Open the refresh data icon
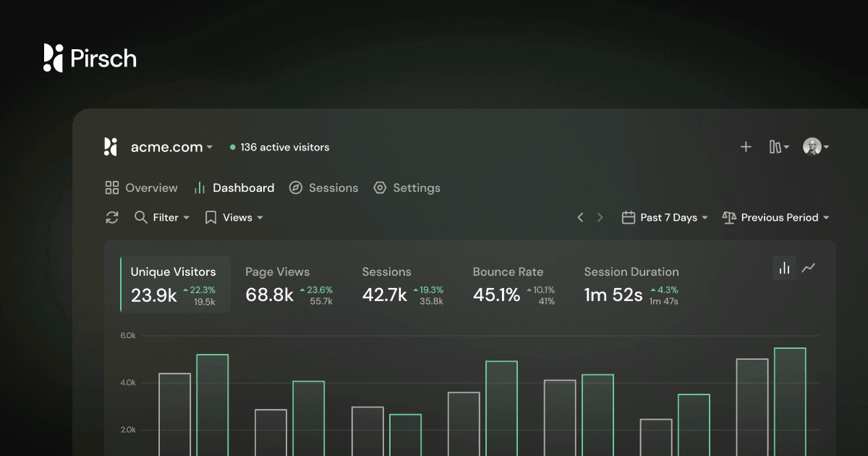Viewport: 868px width, 456px height. point(112,217)
